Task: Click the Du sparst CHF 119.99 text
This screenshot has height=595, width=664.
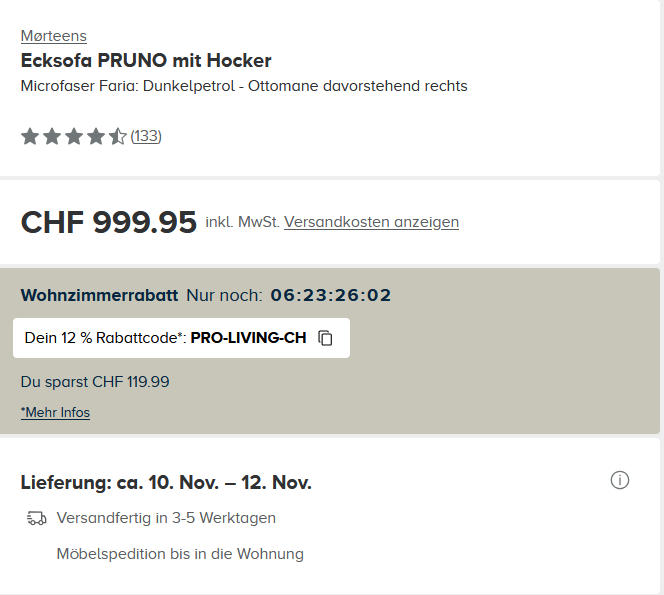Action: (x=95, y=381)
